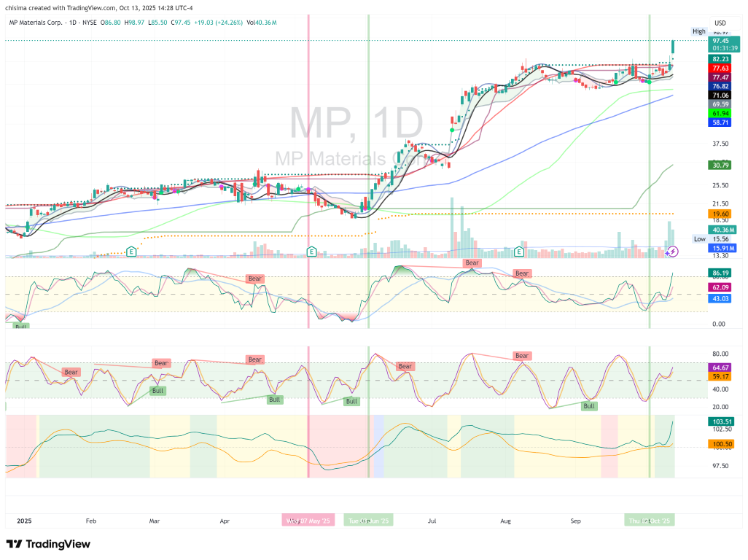Click the 40.36 M volume label on the scale
The image size is (748, 560).
pyautogui.click(x=723, y=230)
